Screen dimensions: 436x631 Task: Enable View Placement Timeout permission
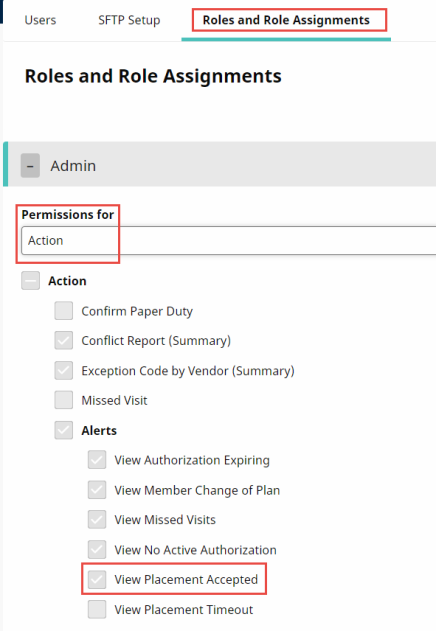point(97,609)
